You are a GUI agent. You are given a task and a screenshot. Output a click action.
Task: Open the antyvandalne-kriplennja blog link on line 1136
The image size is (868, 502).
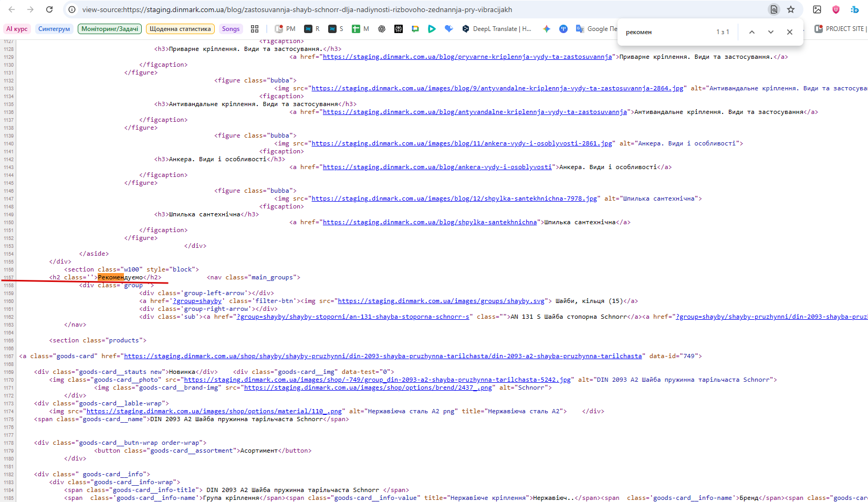475,112
